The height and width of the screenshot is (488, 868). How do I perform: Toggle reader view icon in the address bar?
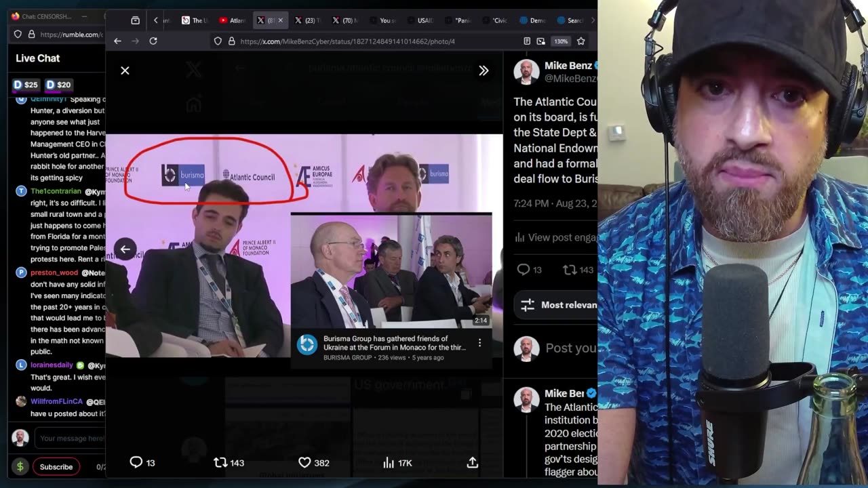[527, 41]
